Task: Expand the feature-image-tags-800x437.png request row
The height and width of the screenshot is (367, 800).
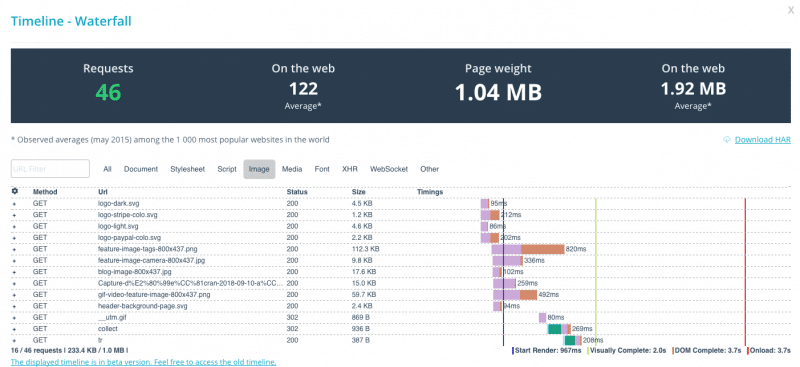Action: pos(14,250)
